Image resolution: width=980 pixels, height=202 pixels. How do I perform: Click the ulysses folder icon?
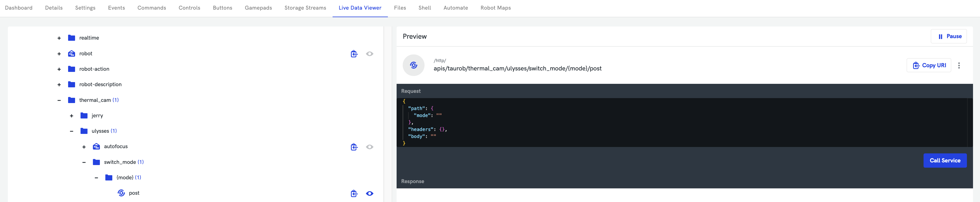[x=84, y=131]
